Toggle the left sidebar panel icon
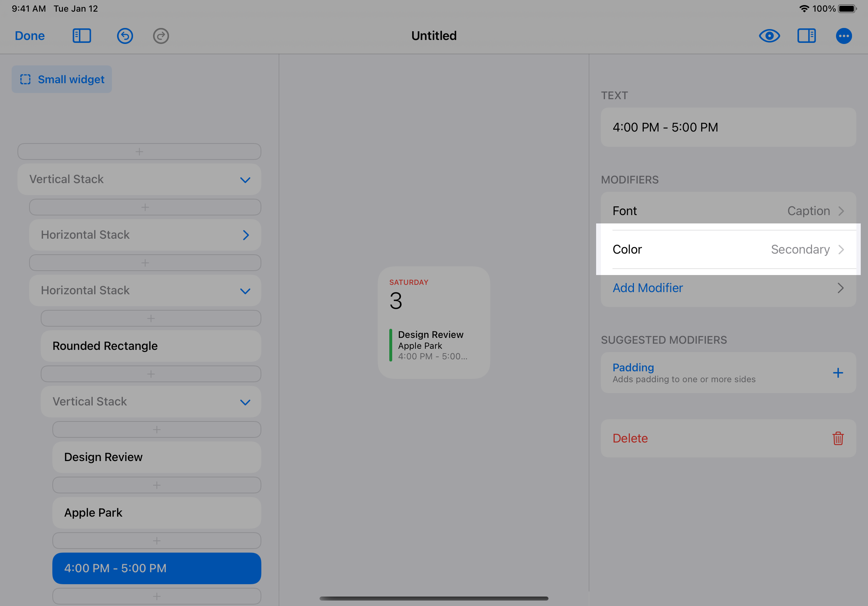868x606 pixels. (x=82, y=36)
